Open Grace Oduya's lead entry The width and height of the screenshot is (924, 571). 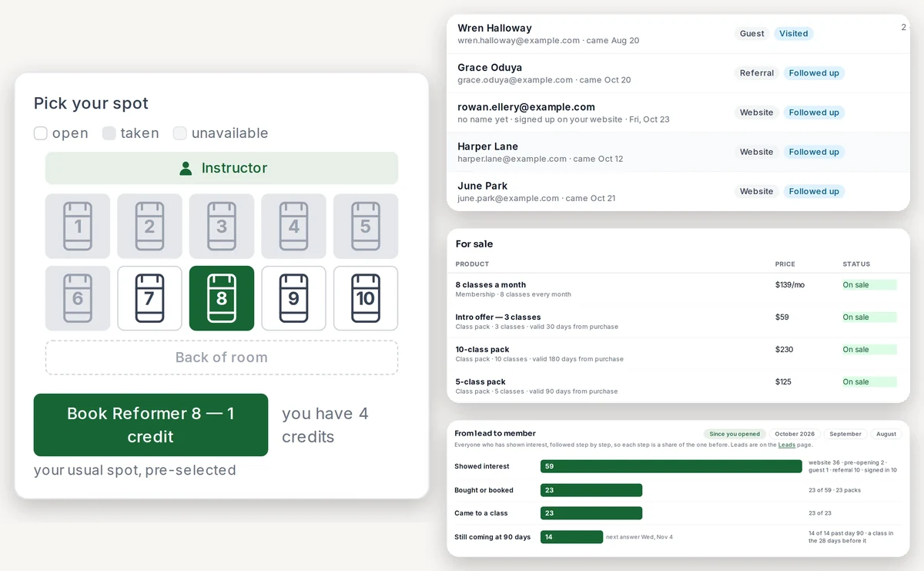tap(678, 73)
